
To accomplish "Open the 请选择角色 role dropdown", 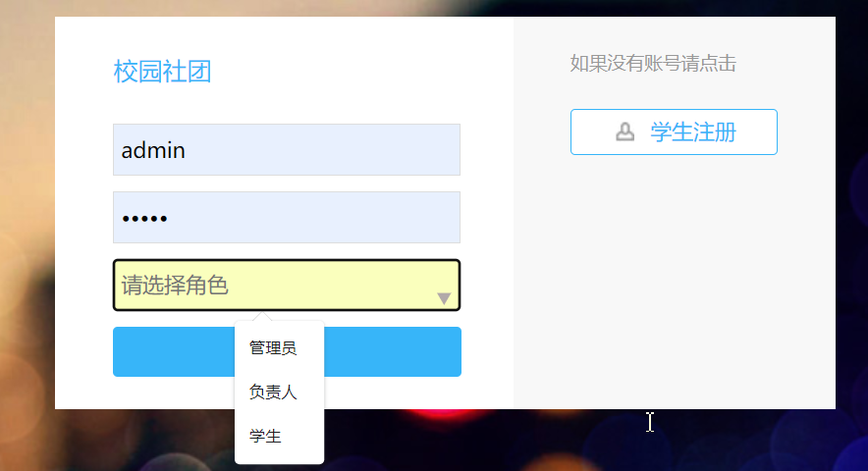I will tap(287, 285).
